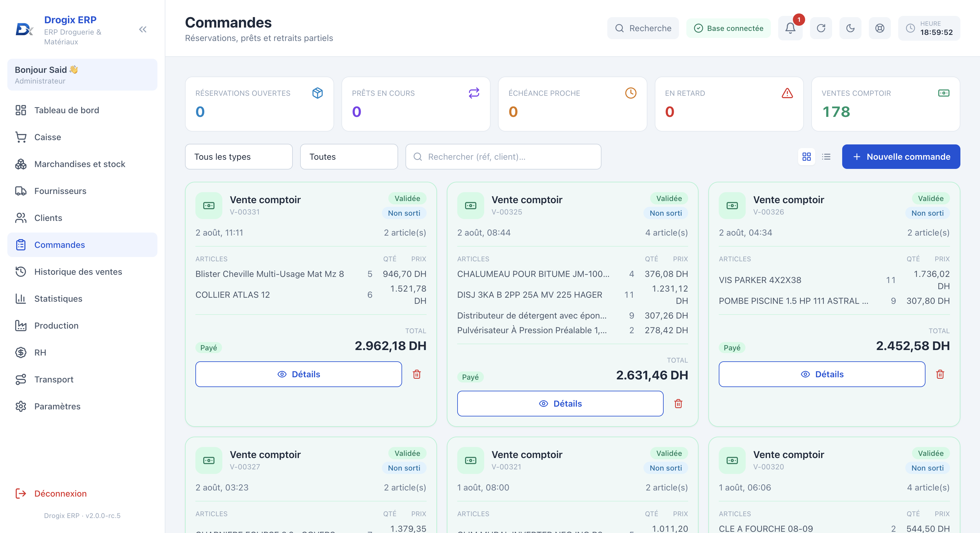The image size is (980, 533).
Task: Click the Drogix ERP version label
Action: point(82,516)
